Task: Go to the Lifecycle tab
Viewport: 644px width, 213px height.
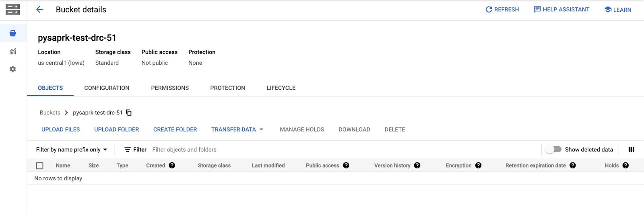Action: (x=281, y=88)
